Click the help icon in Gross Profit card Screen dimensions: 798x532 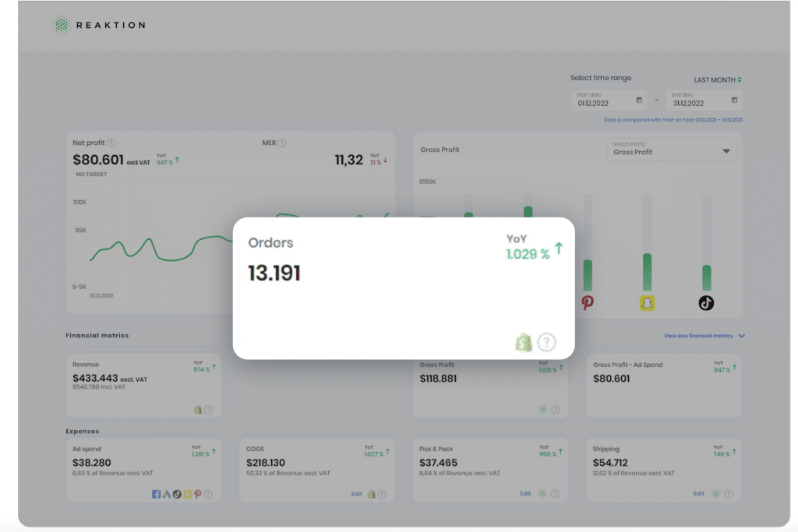coord(556,410)
